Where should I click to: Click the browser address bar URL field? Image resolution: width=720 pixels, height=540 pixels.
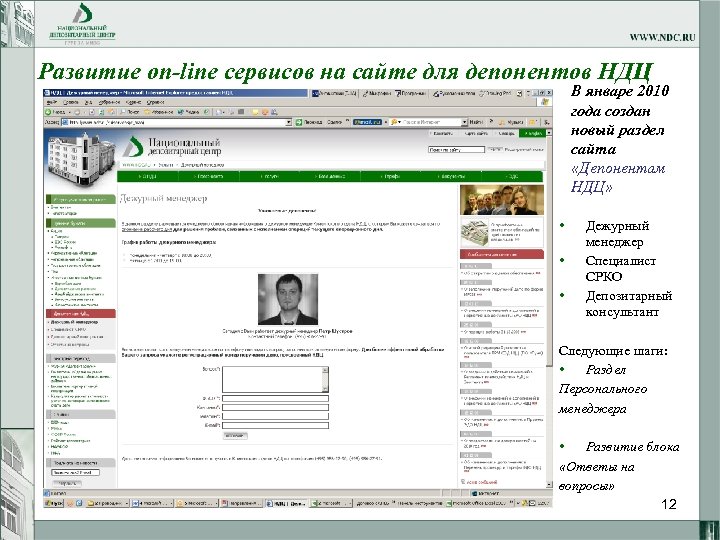(177, 122)
